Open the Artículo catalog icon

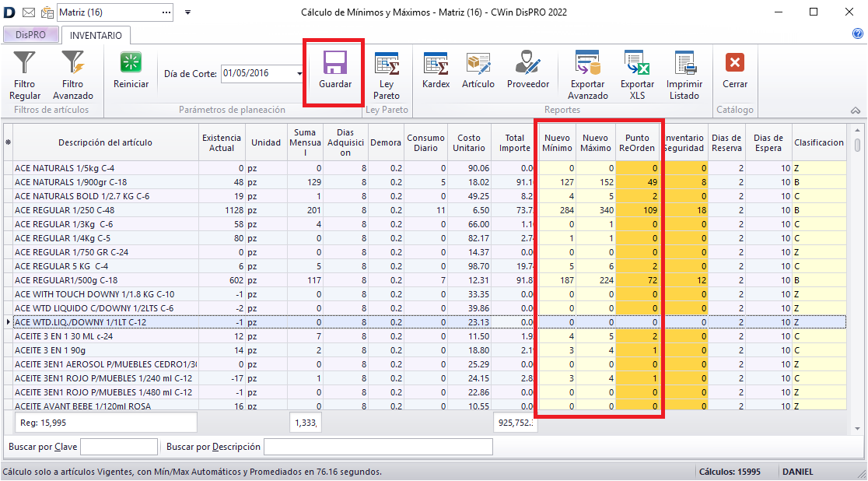pos(478,72)
